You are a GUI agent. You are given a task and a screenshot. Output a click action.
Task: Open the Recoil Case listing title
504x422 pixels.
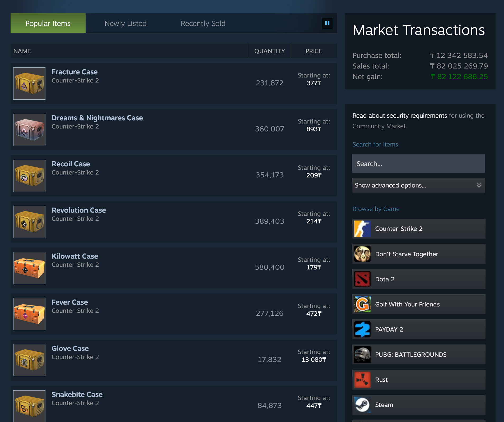coord(71,164)
